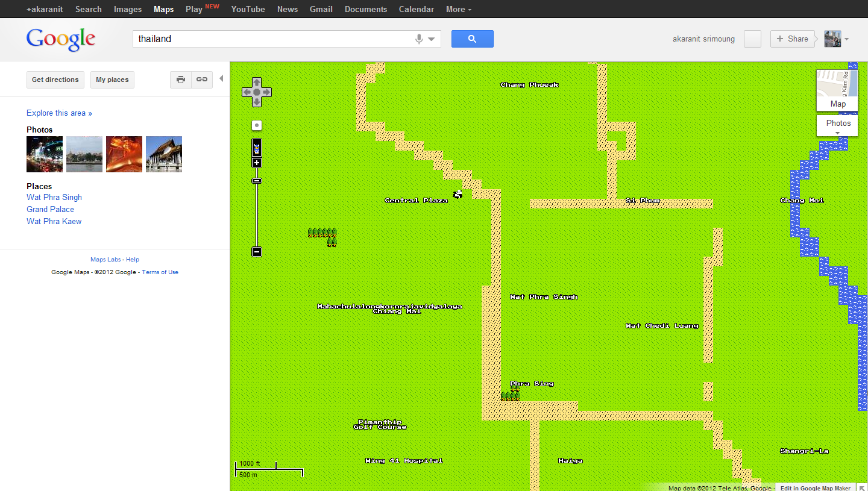868x491 pixels.
Task: Open YouTube in top bar
Action: (x=248, y=9)
